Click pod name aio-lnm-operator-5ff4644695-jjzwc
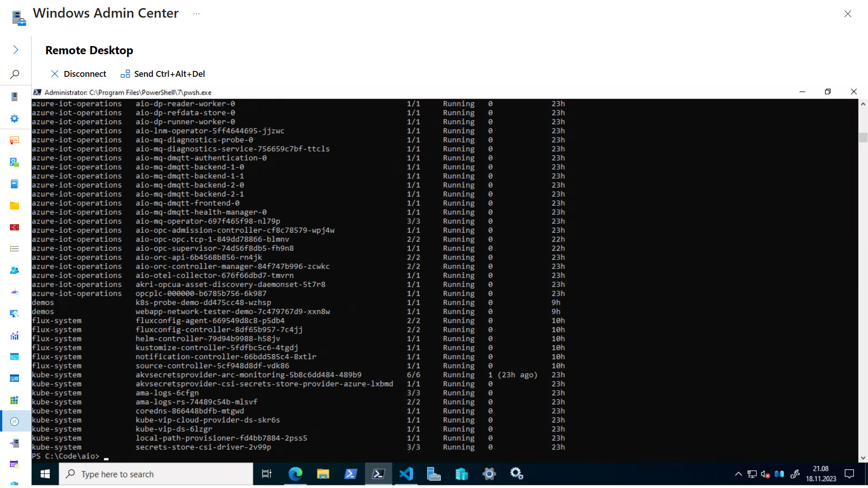This screenshot has height=488, width=868. (x=210, y=131)
